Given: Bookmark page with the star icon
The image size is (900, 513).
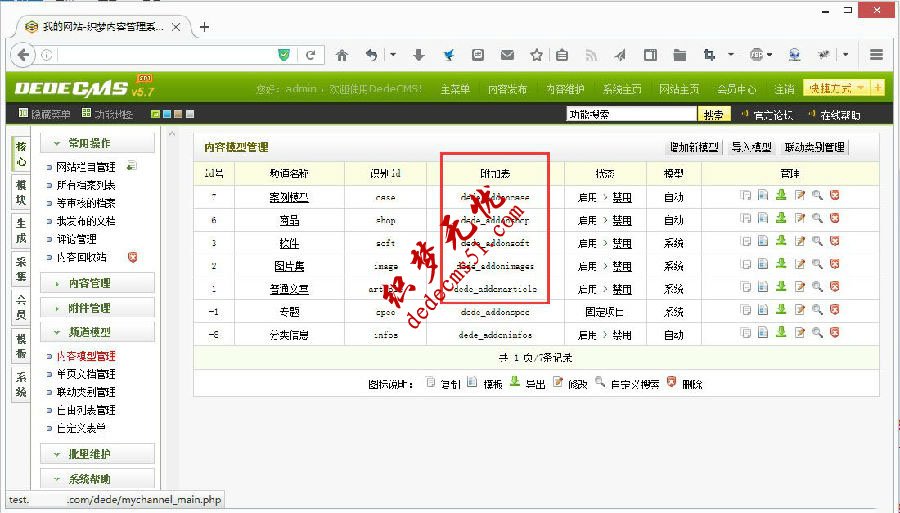Looking at the screenshot, I should click(536, 55).
